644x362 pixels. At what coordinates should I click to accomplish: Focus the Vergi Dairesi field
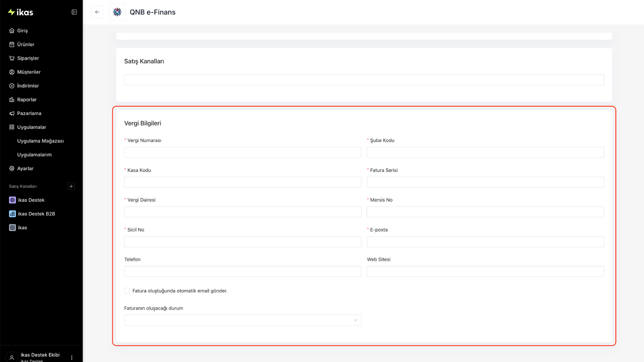243,212
